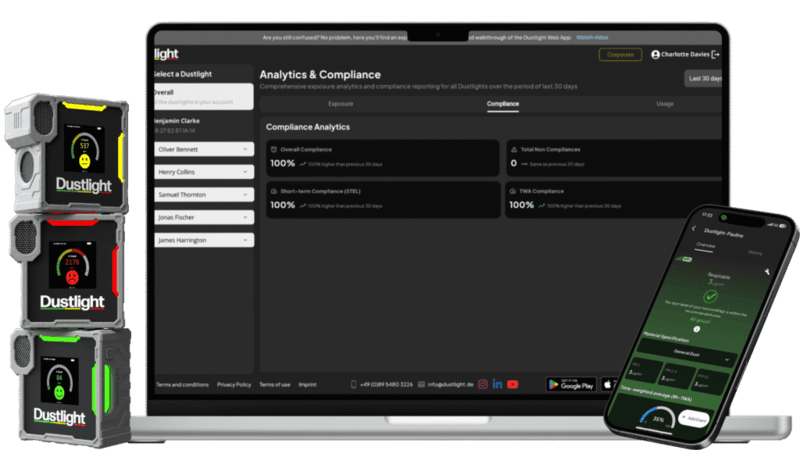
Task: Click the +49 (0)89 5480 3226 phone number
Action: pos(386,385)
